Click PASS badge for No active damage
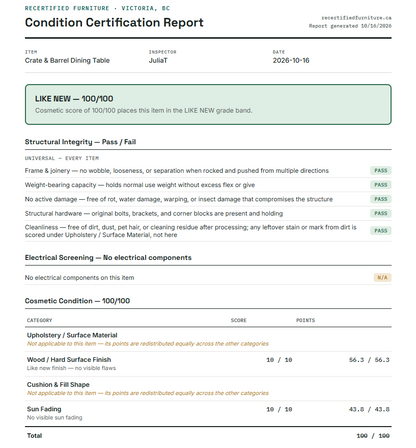Image resolution: width=416 pixels, height=448 pixels. tap(381, 199)
